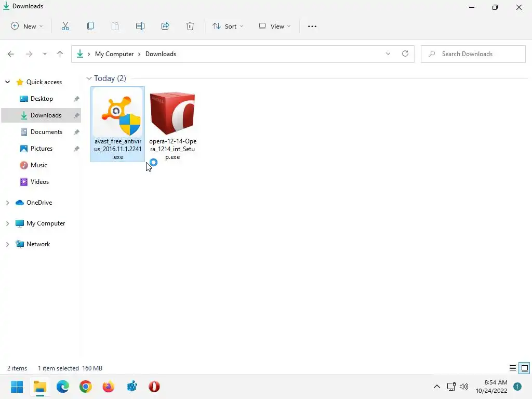
Task: Show hidden tray icons chevron
Action: [x=436, y=387]
